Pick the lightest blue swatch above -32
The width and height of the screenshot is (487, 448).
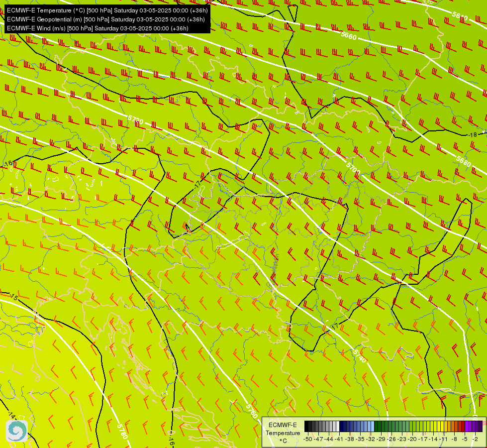(x=373, y=426)
